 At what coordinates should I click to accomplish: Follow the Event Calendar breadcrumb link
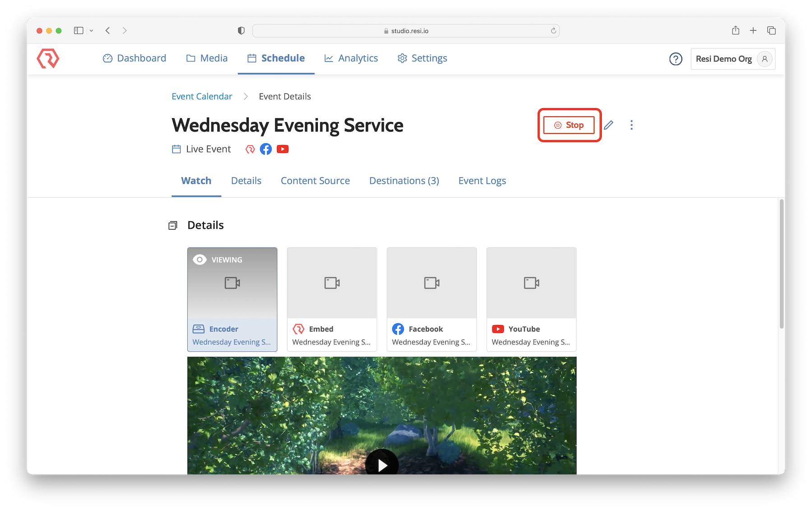(202, 96)
